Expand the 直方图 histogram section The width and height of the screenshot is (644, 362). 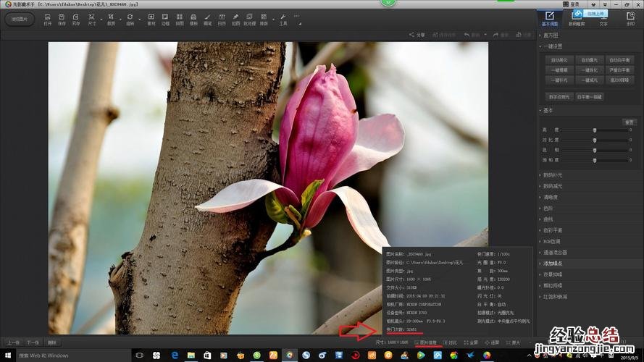[x=551, y=35]
